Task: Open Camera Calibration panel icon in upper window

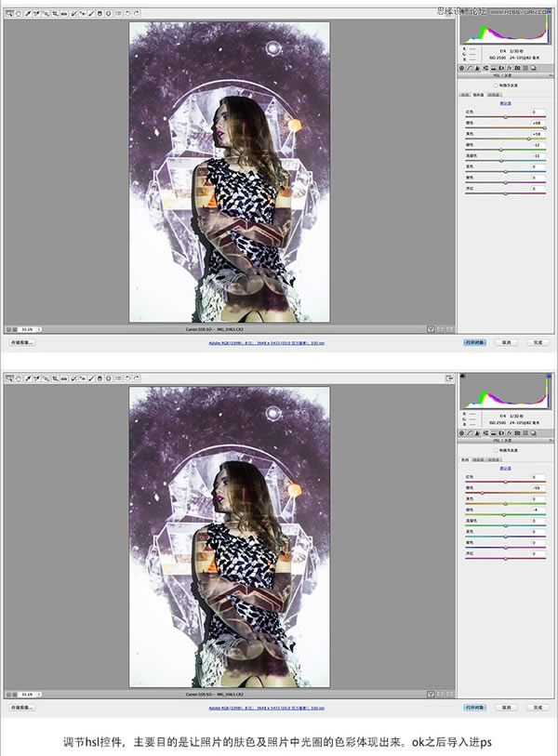Action: click(517, 68)
